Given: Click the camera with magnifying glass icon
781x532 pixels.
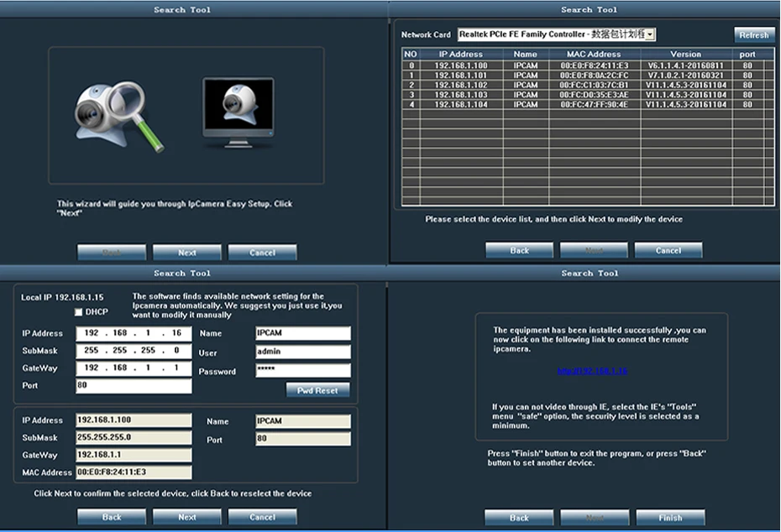Looking at the screenshot, I should [119, 116].
